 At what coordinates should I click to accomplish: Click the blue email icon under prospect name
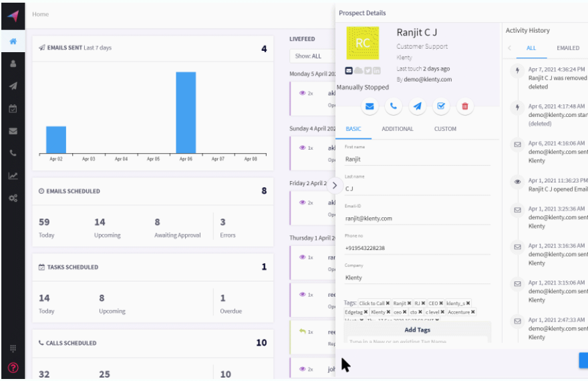pyautogui.click(x=370, y=106)
